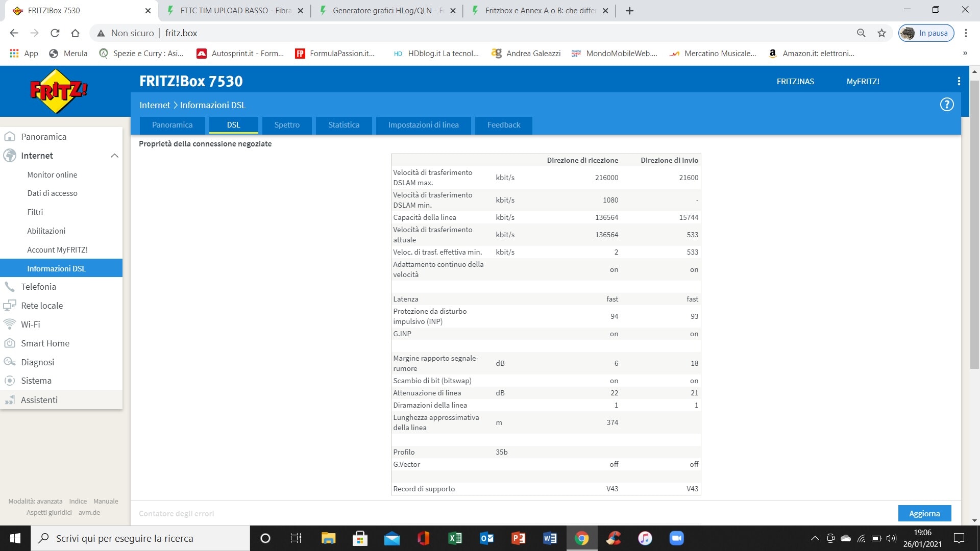The image size is (980, 551).
Task: Click the page vertical scrollbar
Action: click(974, 224)
